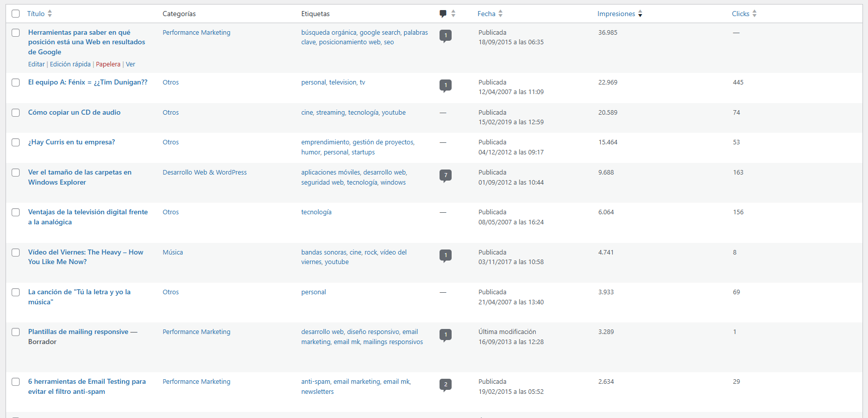Image resolution: width=868 pixels, height=418 pixels.
Task: Sort posts by the Fecha column
Action: coord(490,14)
